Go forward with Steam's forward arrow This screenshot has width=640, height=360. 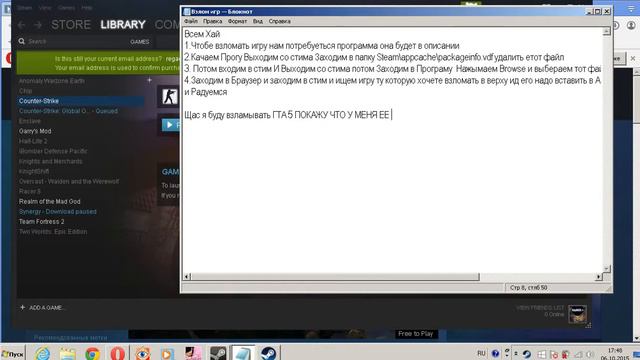(x=38, y=25)
